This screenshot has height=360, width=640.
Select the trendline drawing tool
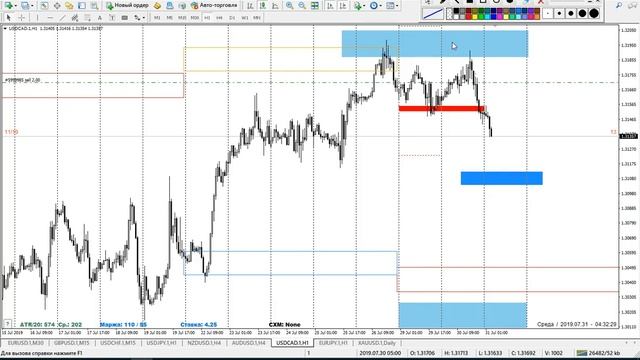coord(62,18)
